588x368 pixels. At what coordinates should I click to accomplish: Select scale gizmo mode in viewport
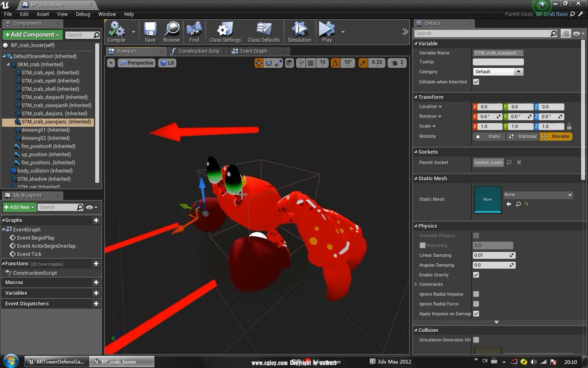(x=278, y=63)
